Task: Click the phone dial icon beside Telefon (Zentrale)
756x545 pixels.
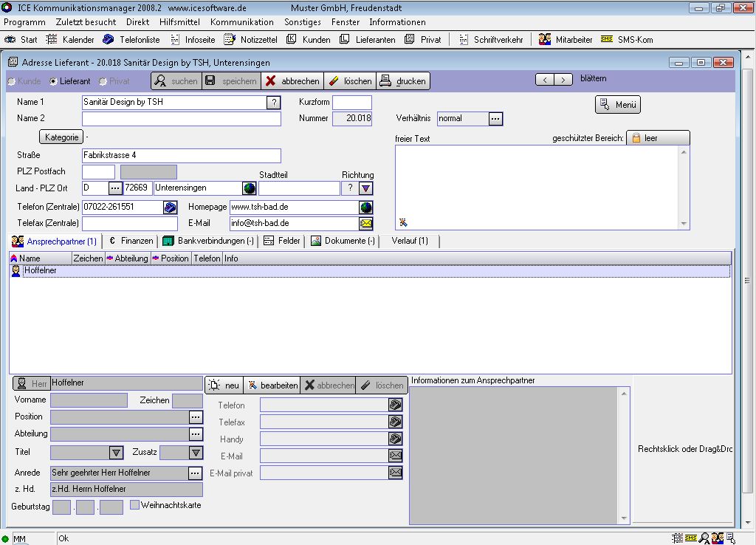Action: coord(171,208)
